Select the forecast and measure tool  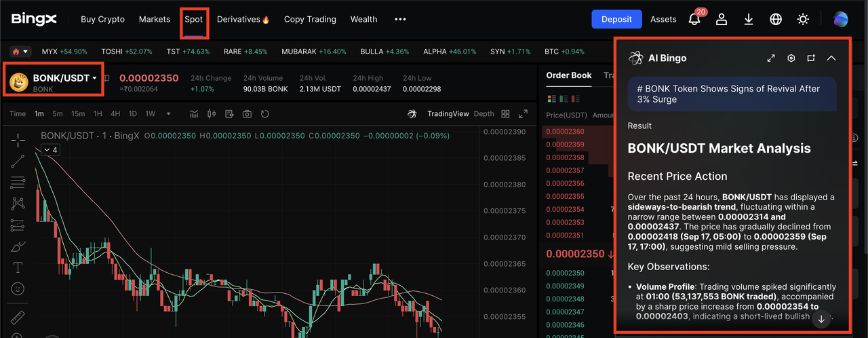(x=18, y=225)
